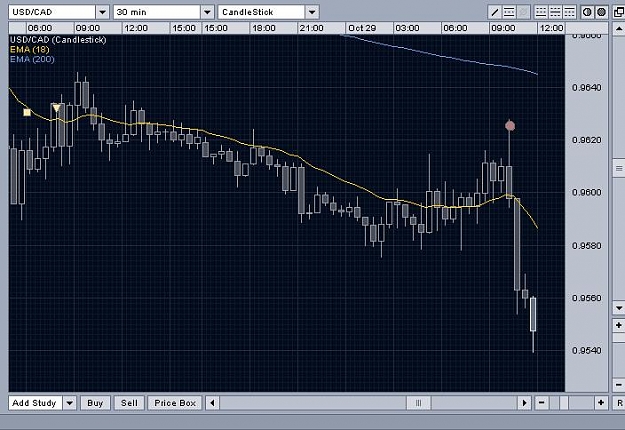Image resolution: width=625 pixels, height=430 pixels.
Task: Click the EMA (200) legend label
Action: 32,59
